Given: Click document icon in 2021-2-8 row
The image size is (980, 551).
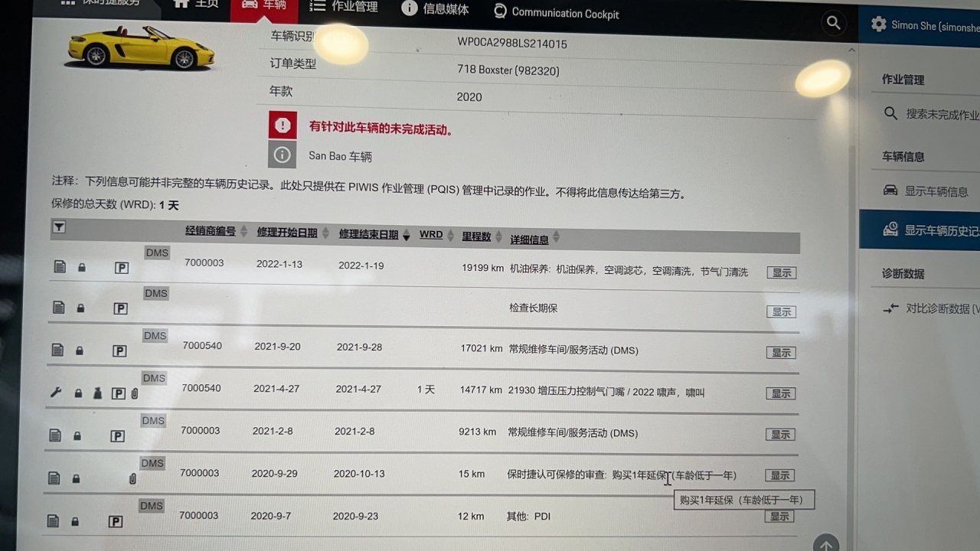Looking at the screenshot, I should 55,435.
